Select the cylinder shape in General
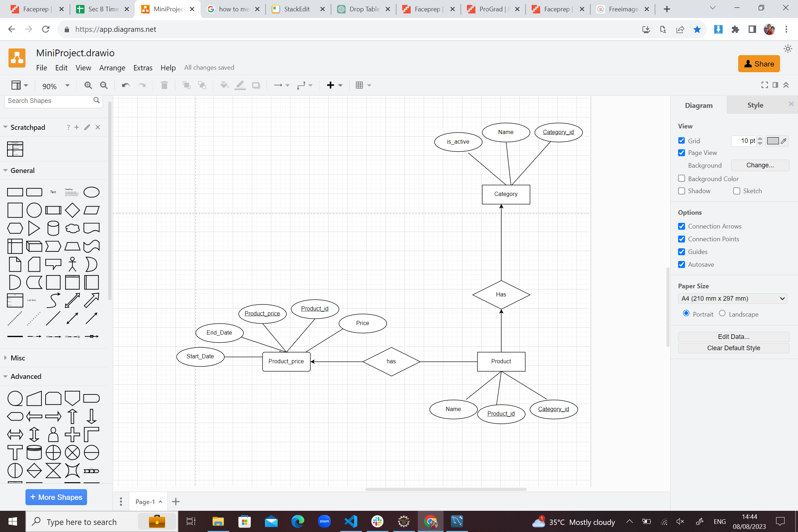The width and height of the screenshot is (798, 532). click(53, 228)
